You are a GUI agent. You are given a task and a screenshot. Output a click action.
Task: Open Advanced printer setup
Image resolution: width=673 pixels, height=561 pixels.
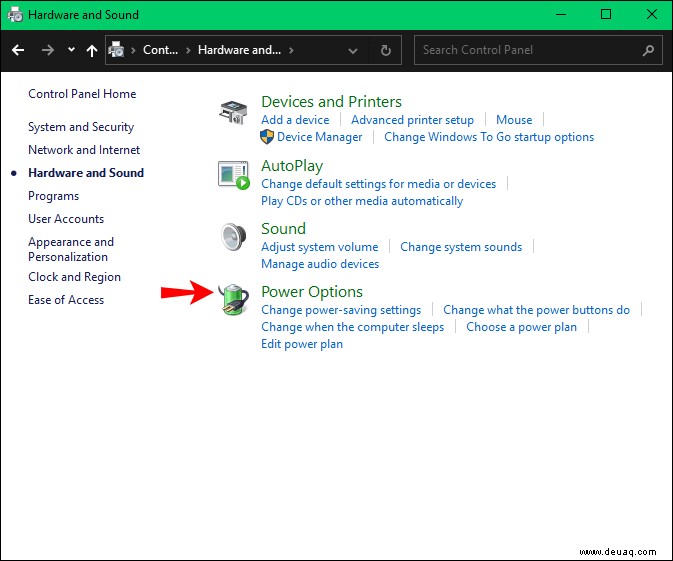pos(412,120)
